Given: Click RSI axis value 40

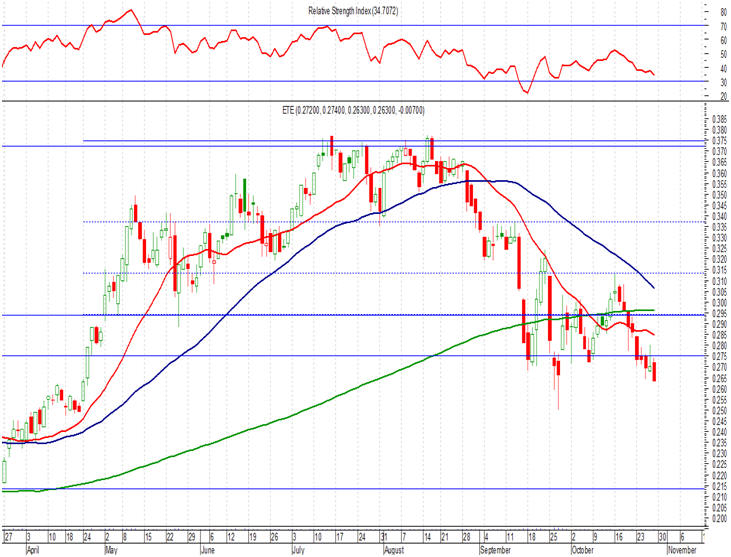Looking at the screenshot, I should point(724,69).
